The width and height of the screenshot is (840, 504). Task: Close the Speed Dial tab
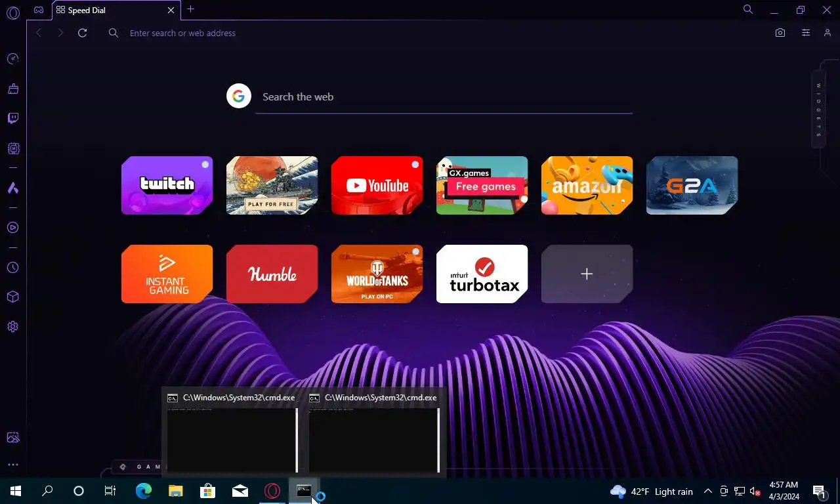171,10
